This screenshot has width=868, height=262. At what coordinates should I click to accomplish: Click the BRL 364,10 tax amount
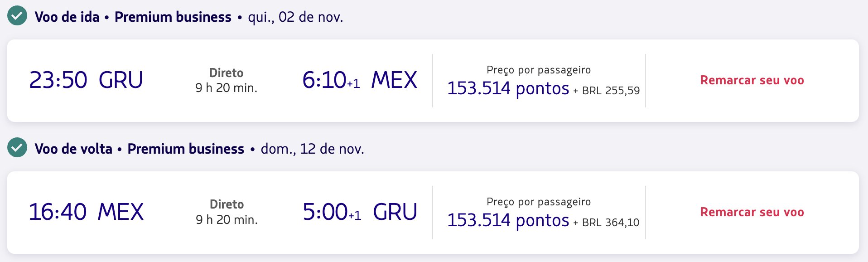[611, 223]
